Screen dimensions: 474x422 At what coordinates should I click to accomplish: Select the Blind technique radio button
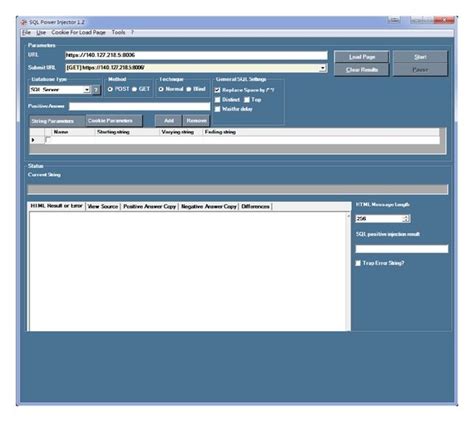(x=189, y=89)
